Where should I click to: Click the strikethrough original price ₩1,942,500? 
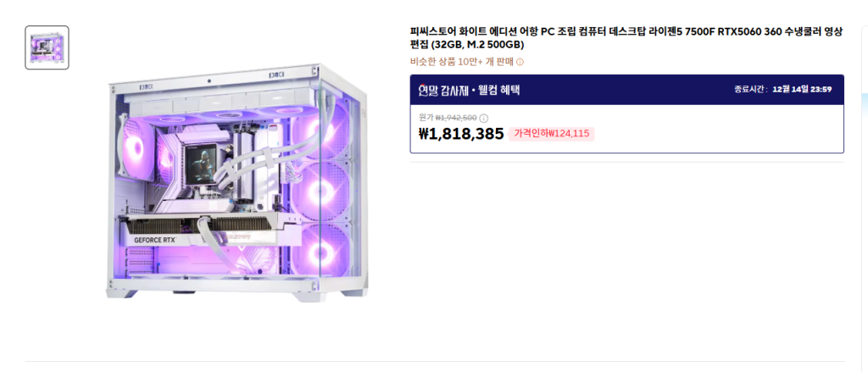[456, 118]
